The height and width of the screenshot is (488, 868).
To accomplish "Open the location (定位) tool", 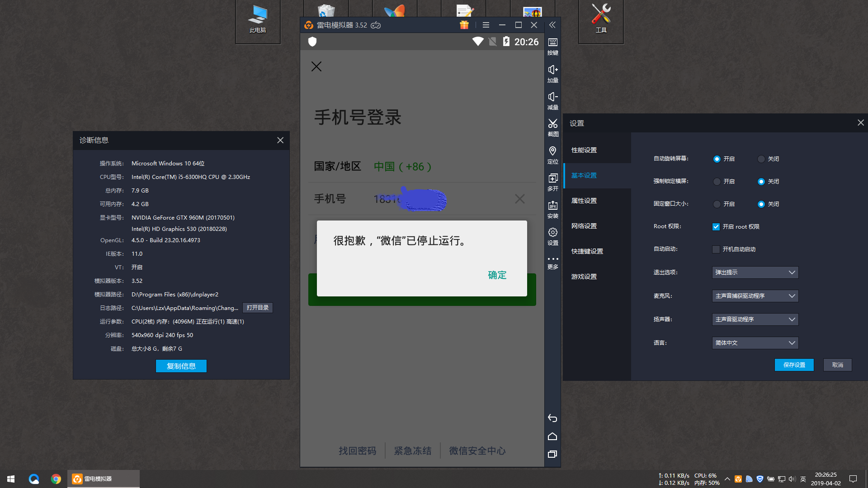I will click(552, 151).
